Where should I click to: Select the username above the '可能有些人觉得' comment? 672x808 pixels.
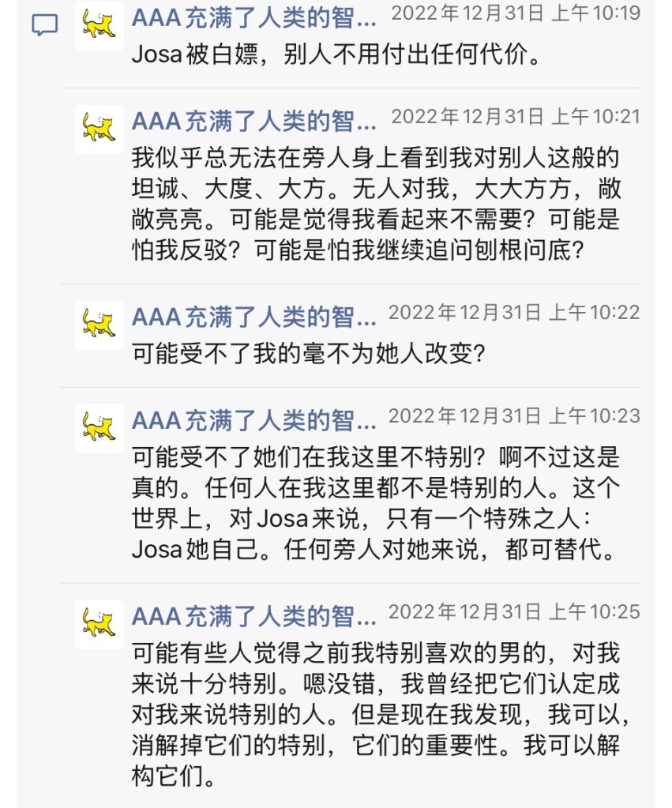pos(254,617)
